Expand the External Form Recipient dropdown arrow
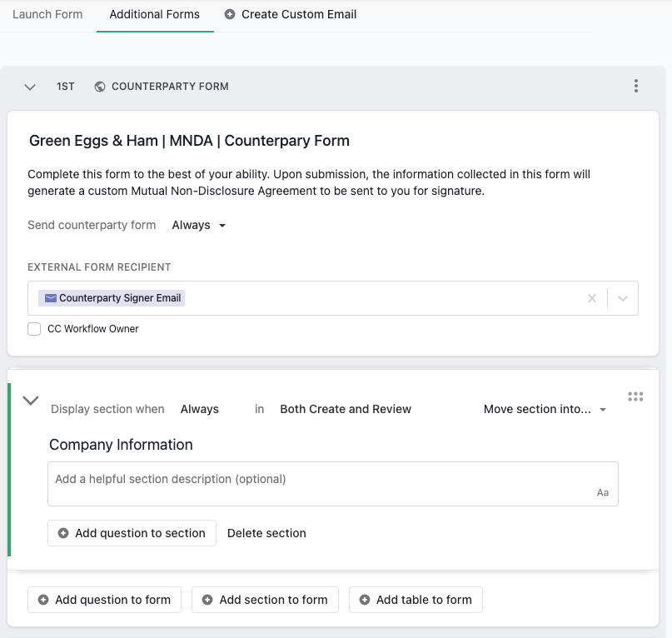Image resolution: width=672 pixels, height=638 pixels. 623,298
